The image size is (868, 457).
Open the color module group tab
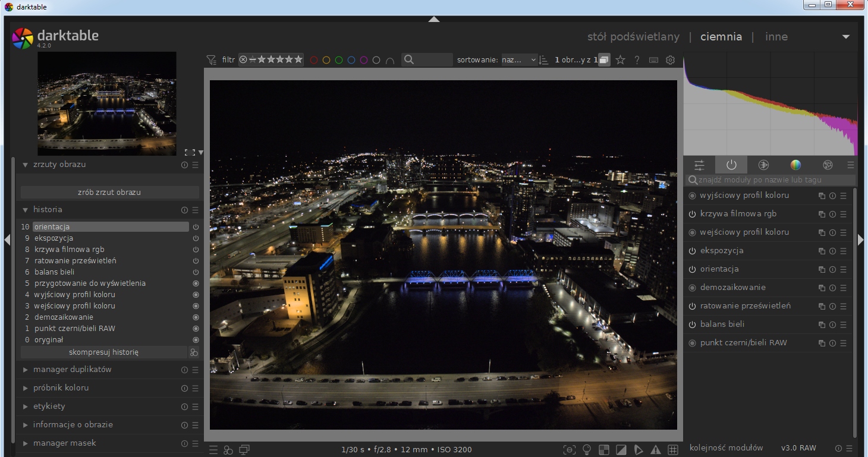(795, 165)
